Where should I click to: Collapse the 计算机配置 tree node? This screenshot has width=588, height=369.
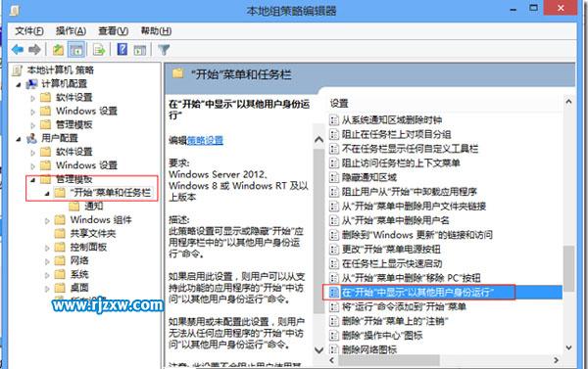19,84
